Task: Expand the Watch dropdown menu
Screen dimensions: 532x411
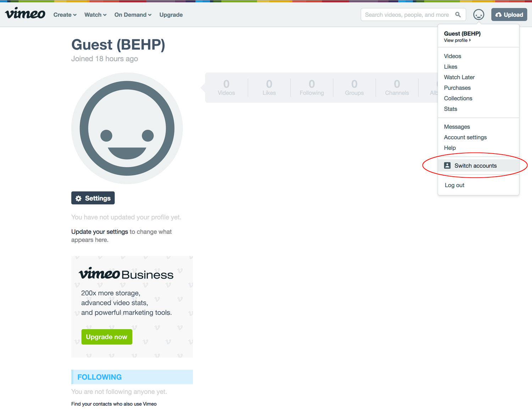Action: pyautogui.click(x=95, y=15)
